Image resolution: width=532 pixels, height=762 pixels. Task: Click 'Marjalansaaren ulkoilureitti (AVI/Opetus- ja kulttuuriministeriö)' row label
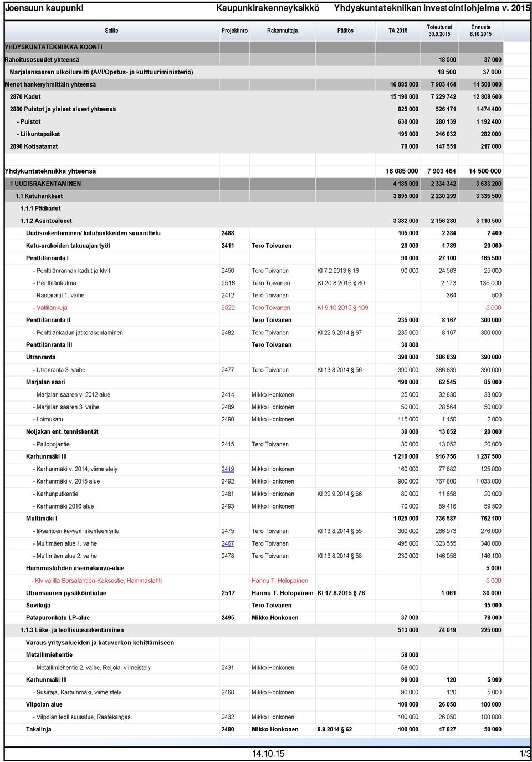[101, 72]
